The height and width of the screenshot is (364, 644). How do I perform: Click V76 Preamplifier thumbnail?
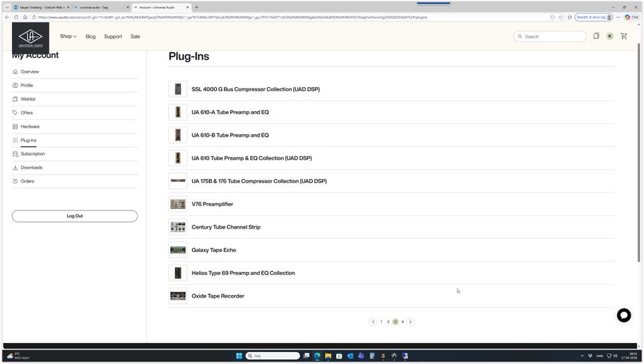(178, 204)
